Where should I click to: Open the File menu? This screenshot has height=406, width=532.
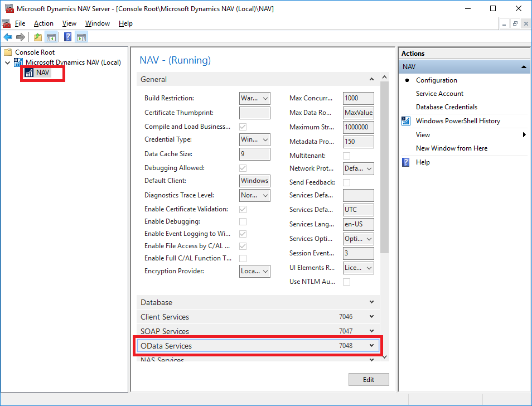point(20,23)
